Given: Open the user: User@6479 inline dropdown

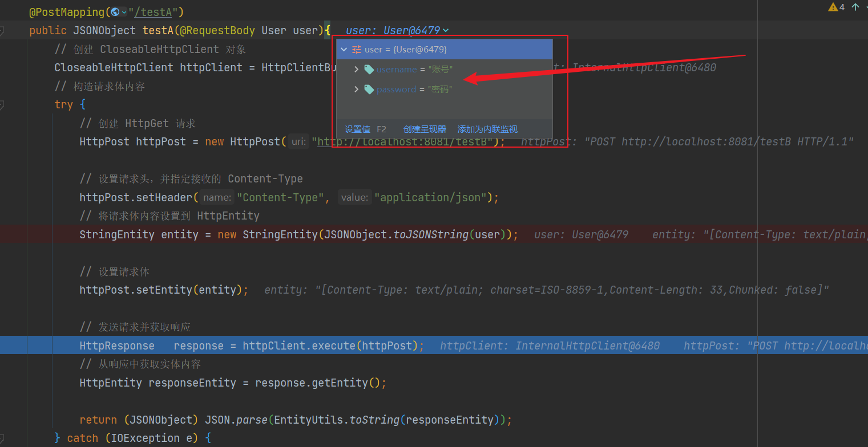Looking at the screenshot, I should click(445, 30).
